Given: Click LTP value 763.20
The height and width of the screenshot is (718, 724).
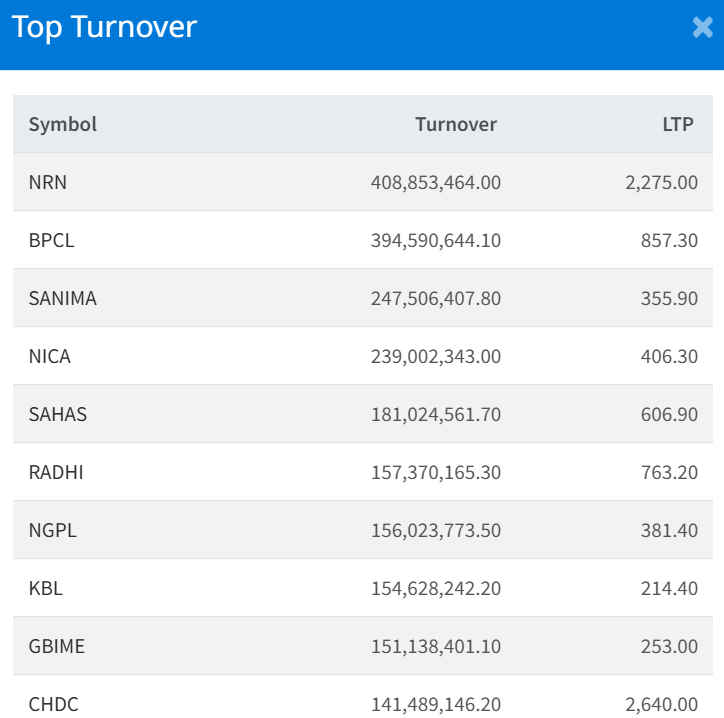Looking at the screenshot, I should coord(669,472).
